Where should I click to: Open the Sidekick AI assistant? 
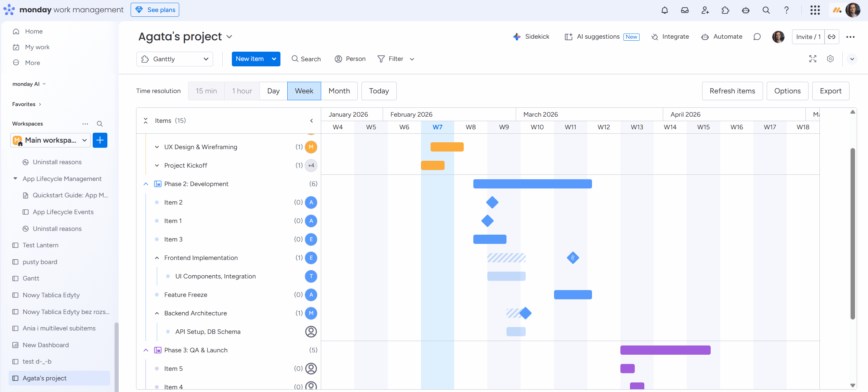[531, 37]
